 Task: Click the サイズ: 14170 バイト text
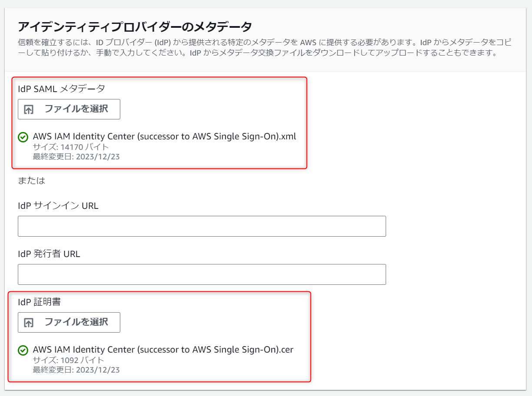(71, 147)
